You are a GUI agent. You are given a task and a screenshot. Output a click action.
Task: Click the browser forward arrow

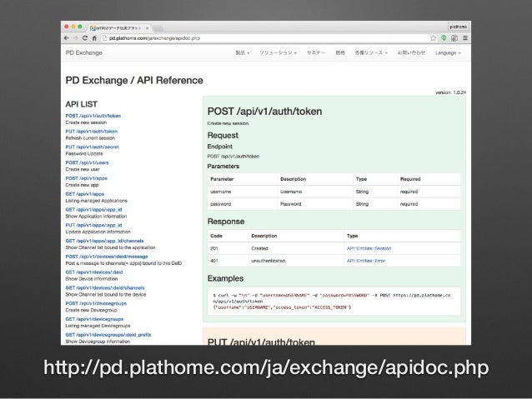click(x=76, y=38)
